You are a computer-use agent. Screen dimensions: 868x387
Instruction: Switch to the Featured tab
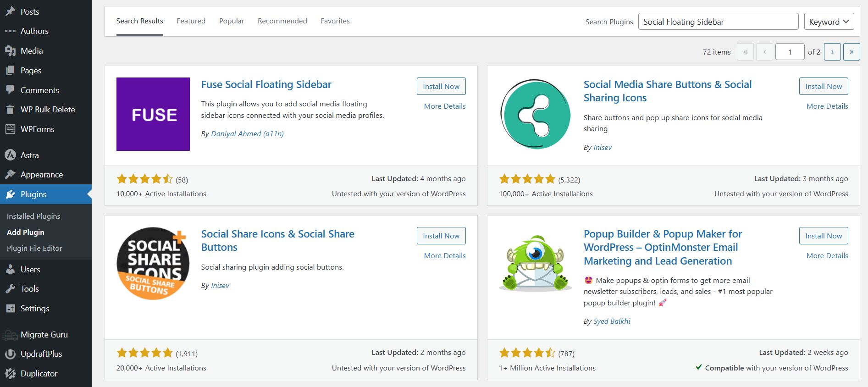pyautogui.click(x=191, y=21)
